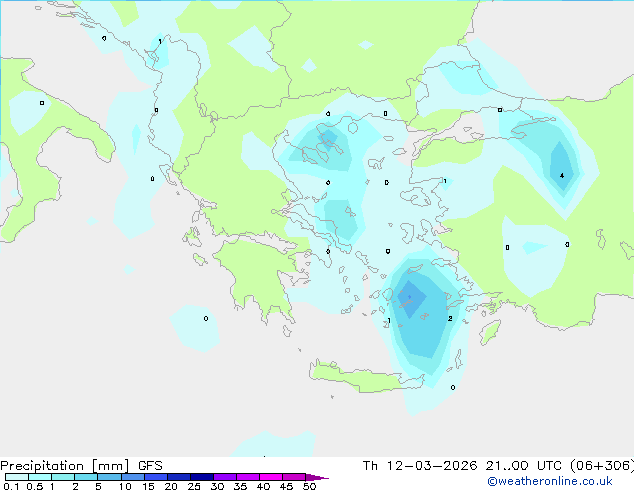Select the legend label '20'
634x490 pixels.
pyautogui.click(x=171, y=486)
